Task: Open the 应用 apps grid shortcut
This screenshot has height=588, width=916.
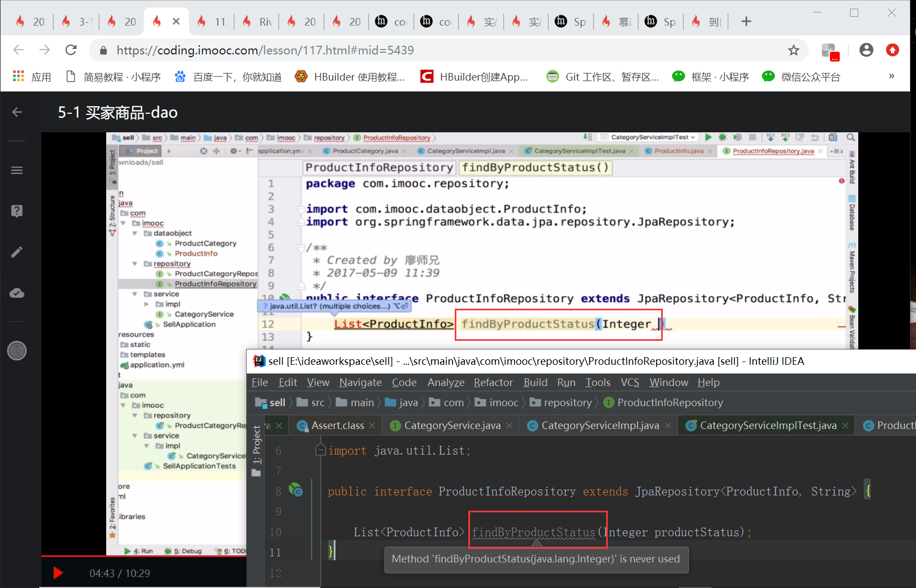Action: click(x=32, y=77)
